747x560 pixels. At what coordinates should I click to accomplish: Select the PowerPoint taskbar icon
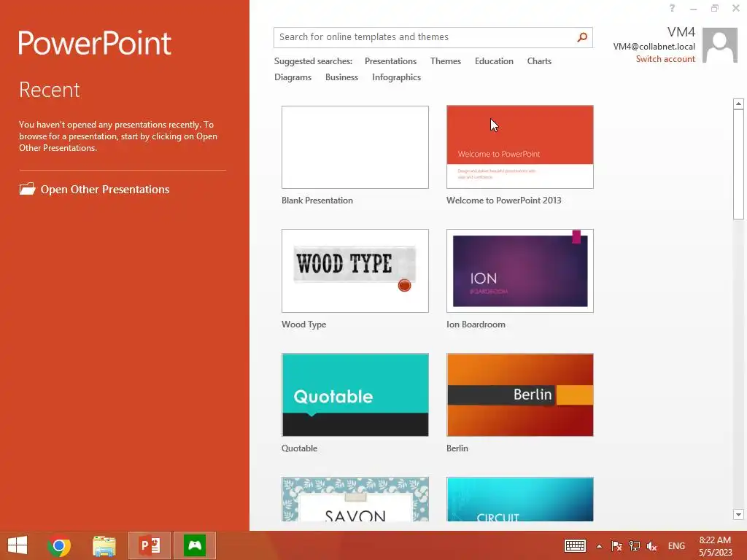click(150, 545)
